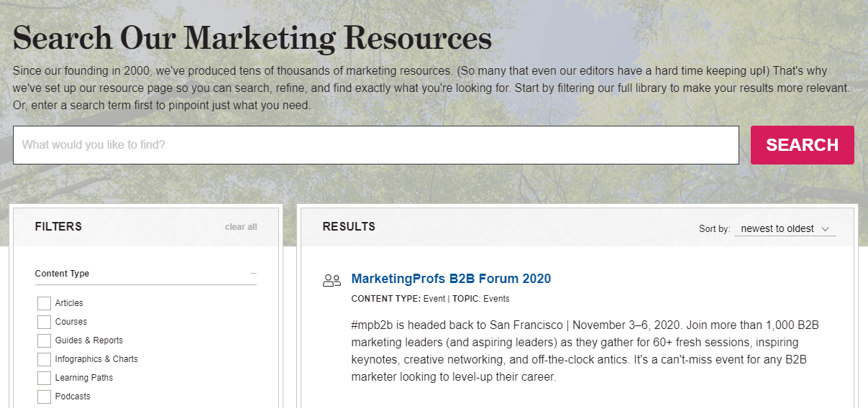
Task: Click the FILTERS panel heading
Action: (58, 226)
